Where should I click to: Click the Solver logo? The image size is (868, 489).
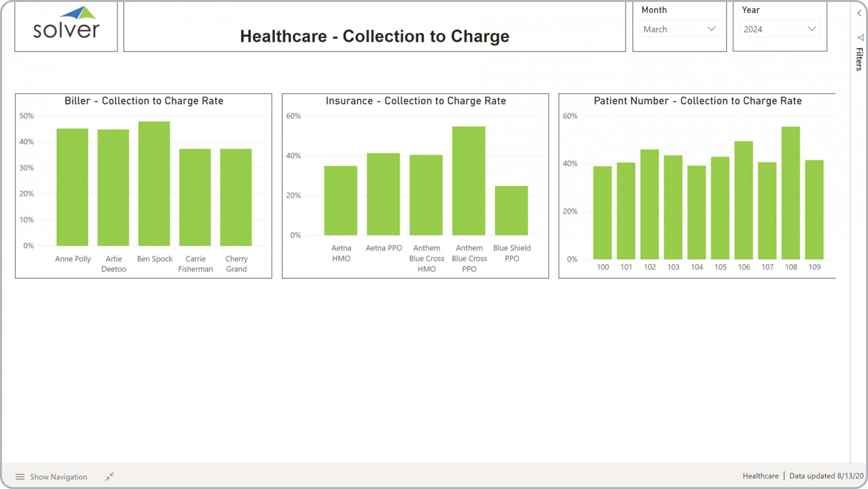tap(66, 24)
